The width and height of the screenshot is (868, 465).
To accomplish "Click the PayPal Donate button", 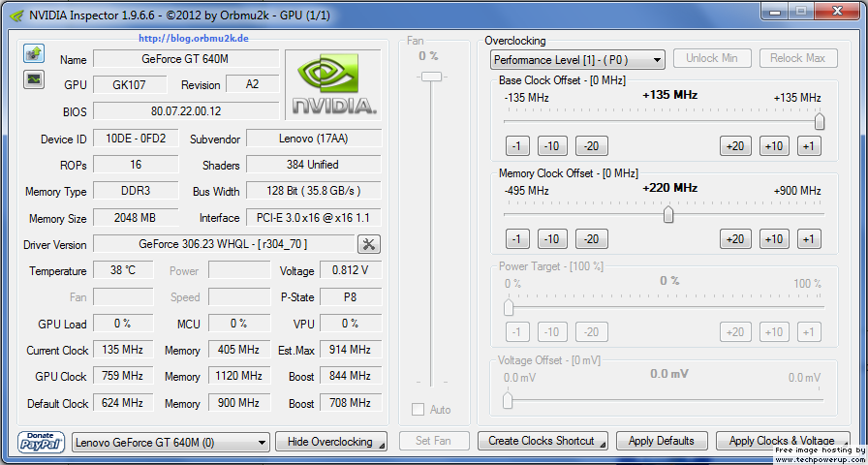I will tap(42, 442).
